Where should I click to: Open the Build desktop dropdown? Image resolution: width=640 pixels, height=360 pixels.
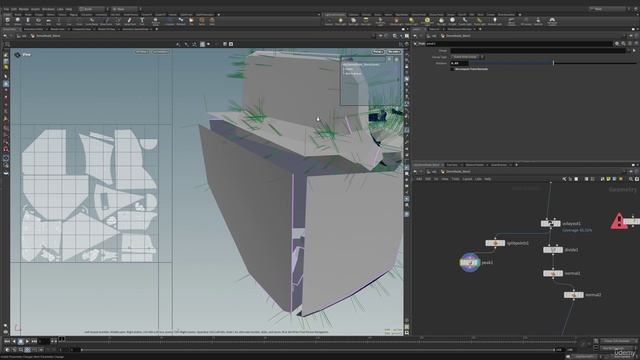pyautogui.click(x=93, y=9)
